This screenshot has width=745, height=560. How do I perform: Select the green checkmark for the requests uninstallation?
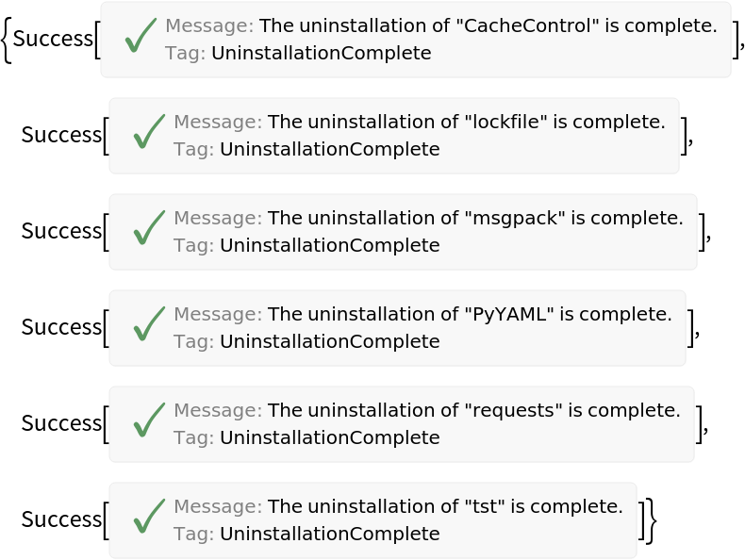pyautogui.click(x=149, y=421)
